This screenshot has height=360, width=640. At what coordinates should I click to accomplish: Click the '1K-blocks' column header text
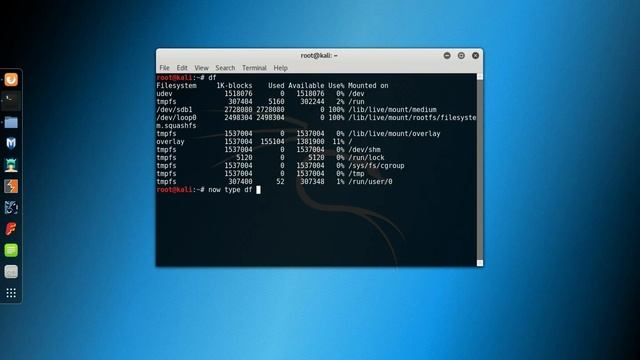click(x=234, y=86)
